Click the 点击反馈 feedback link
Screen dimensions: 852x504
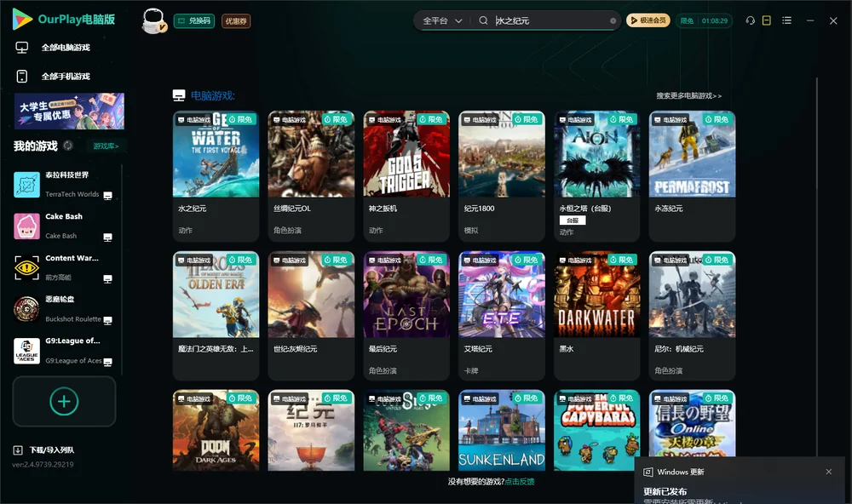(x=520, y=482)
